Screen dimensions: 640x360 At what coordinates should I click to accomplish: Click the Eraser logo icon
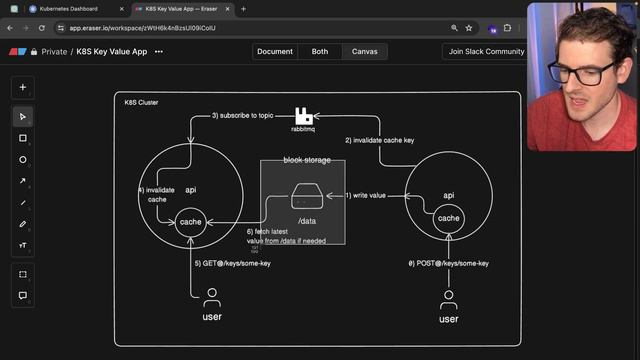[18, 52]
